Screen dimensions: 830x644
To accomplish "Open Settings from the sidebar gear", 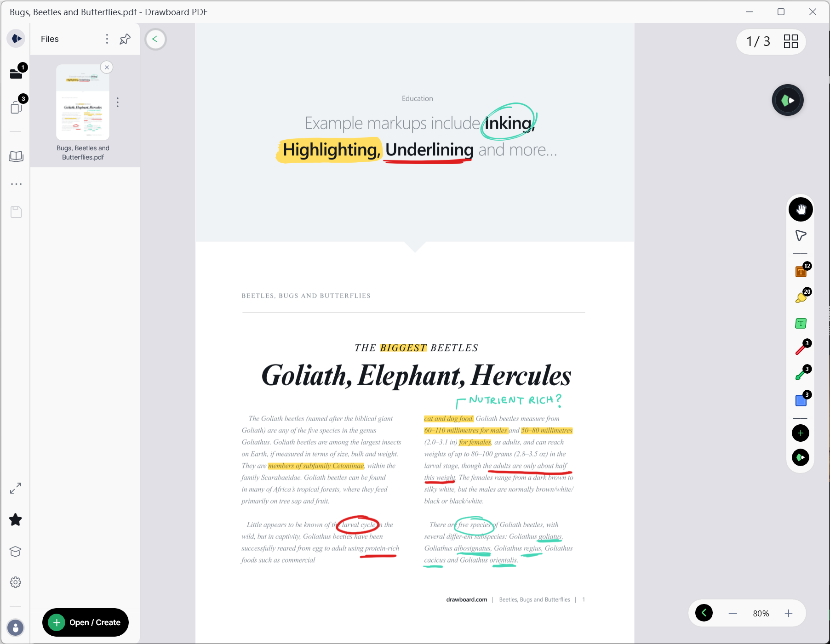I will point(15,582).
